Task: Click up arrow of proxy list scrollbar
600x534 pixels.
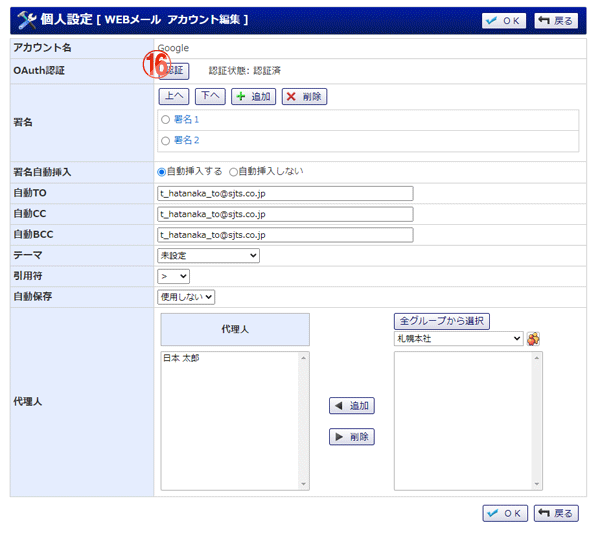Action: (x=303, y=358)
